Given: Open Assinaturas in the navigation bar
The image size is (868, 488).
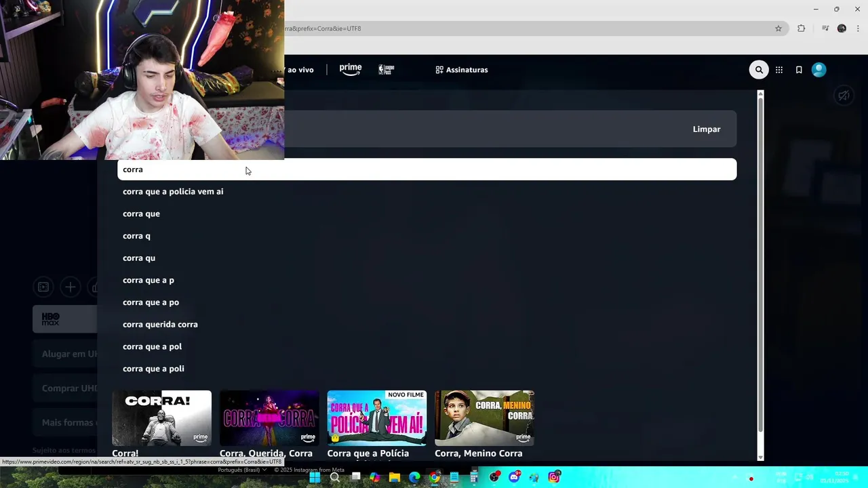Looking at the screenshot, I should 462,70.
